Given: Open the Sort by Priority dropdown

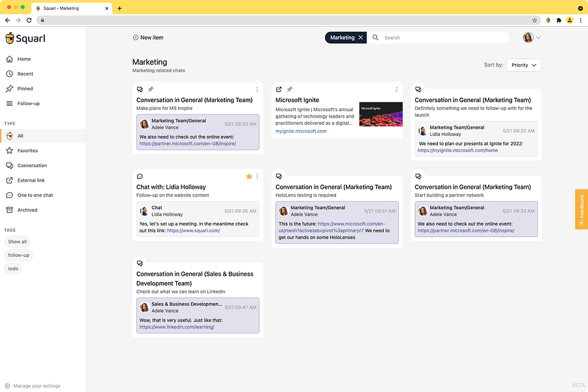Looking at the screenshot, I should [x=523, y=65].
